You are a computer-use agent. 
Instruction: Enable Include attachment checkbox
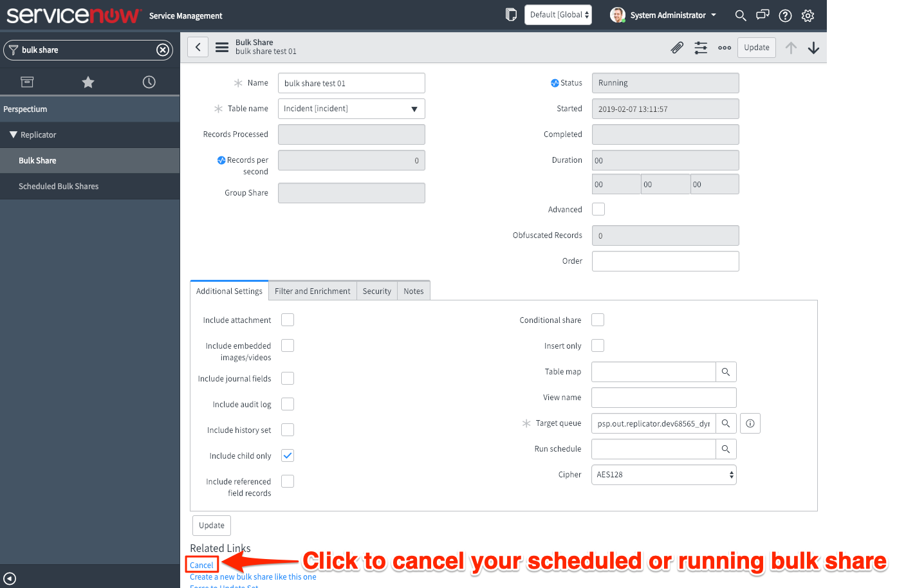tap(288, 320)
